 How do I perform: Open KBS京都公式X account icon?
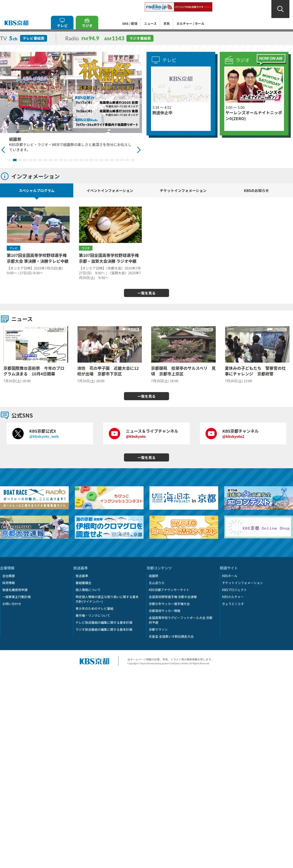coord(18,433)
